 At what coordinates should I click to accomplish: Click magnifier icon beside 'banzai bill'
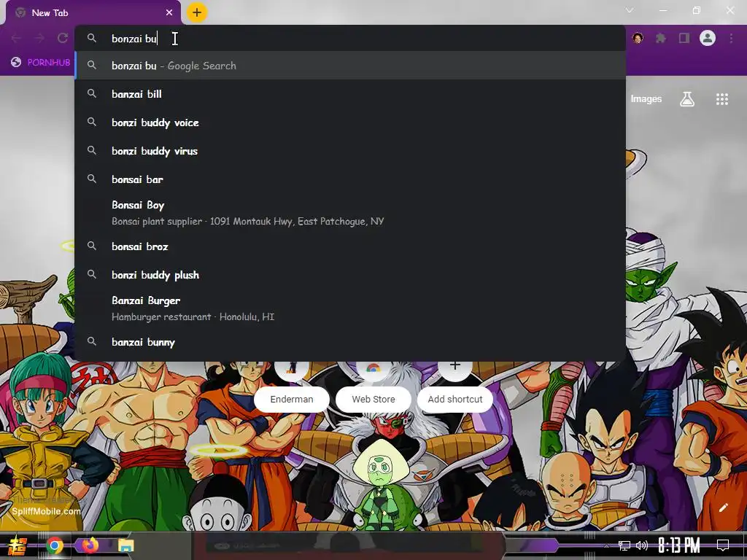(x=92, y=94)
